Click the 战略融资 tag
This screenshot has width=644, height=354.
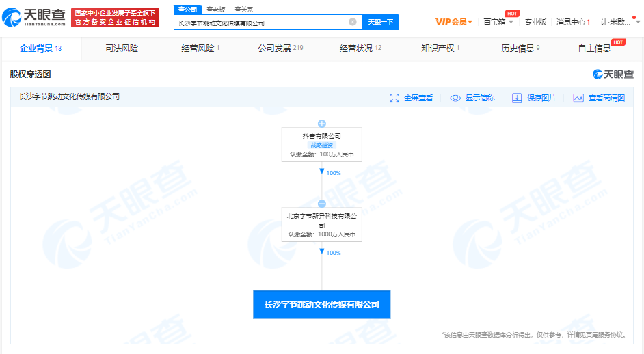tap(322, 145)
